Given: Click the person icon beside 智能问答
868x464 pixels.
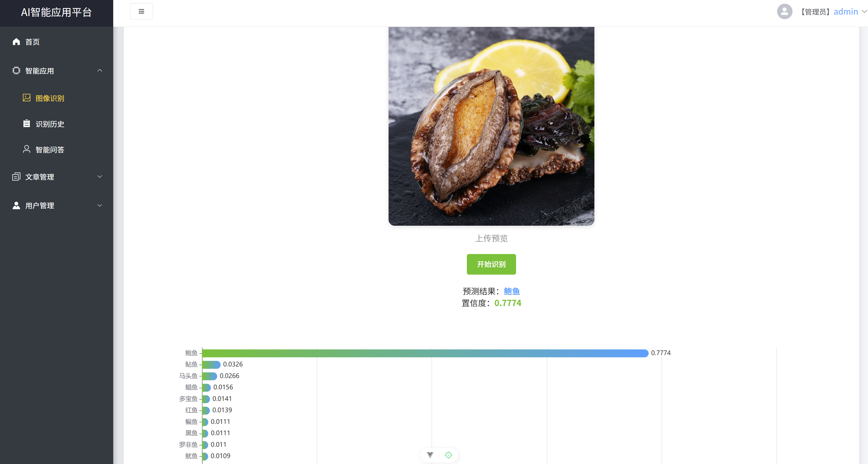Looking at the screenshot, I should 27,149.
